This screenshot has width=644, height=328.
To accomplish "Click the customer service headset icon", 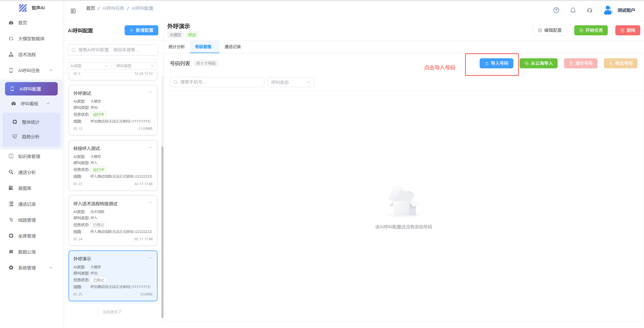I will pyautogui.click(x=589, y=10).
